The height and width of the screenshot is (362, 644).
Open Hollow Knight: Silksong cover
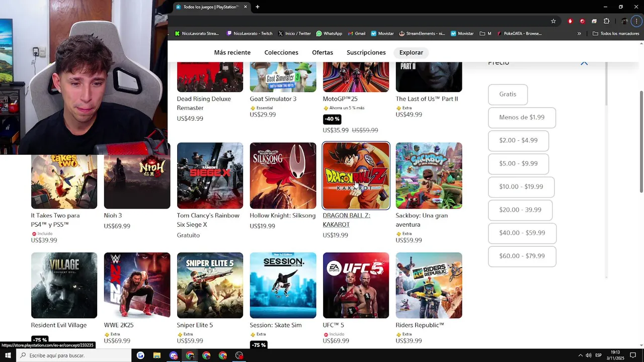tap(283, 175)
